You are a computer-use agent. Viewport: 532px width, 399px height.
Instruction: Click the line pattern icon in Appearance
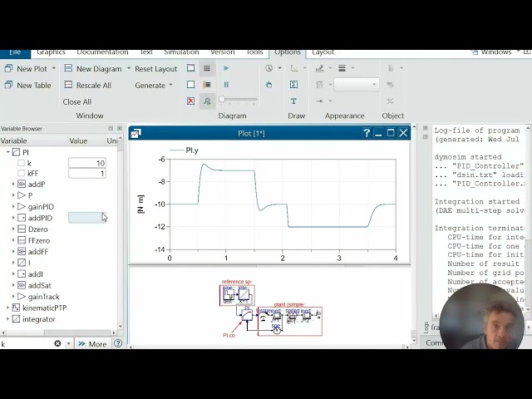[319, 85]
